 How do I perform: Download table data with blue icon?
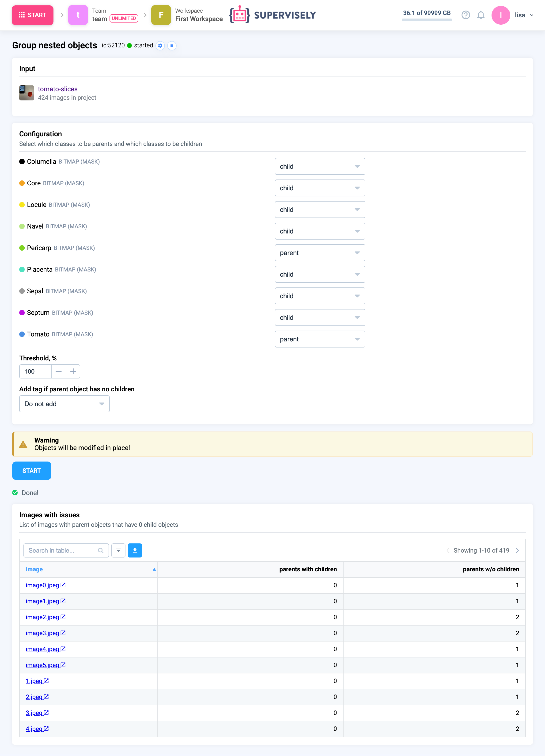pos(135,550)
